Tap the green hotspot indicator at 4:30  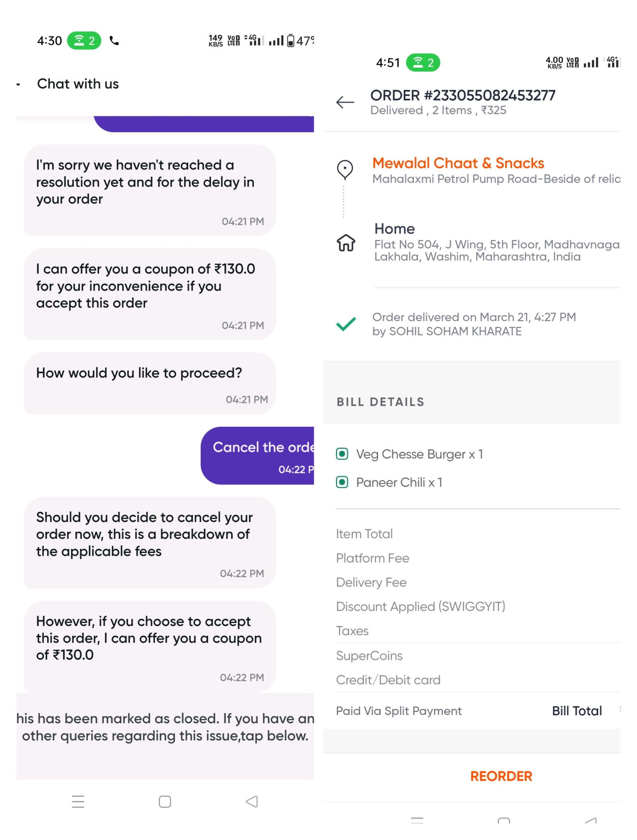[x=84, y=41]
